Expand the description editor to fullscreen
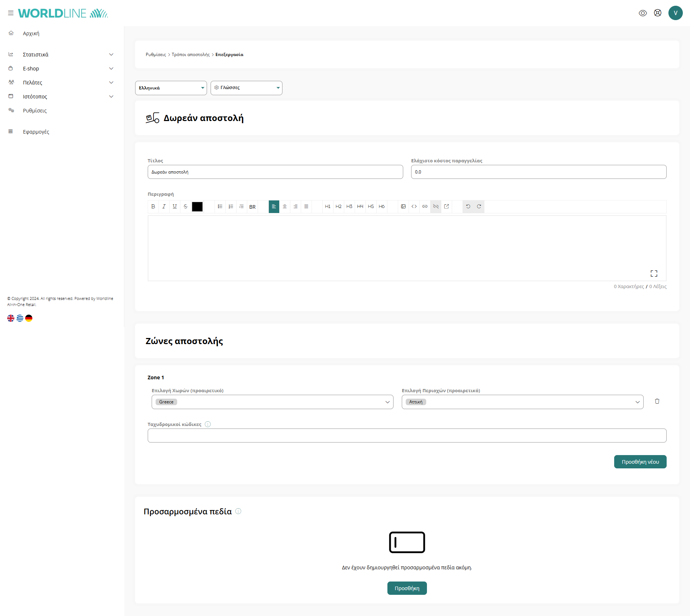This screenshot has width=690, height=616. pyautogui.click(x=654, y=274)
